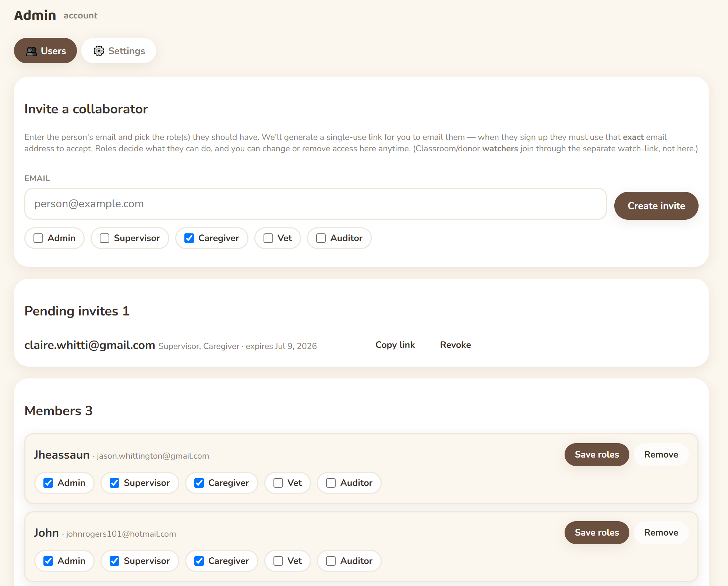The width and height of the screenshot is (728, 586).
Task: Revoke the claire.whitti@gmail.com invite
Action: (x=455, y=345)
